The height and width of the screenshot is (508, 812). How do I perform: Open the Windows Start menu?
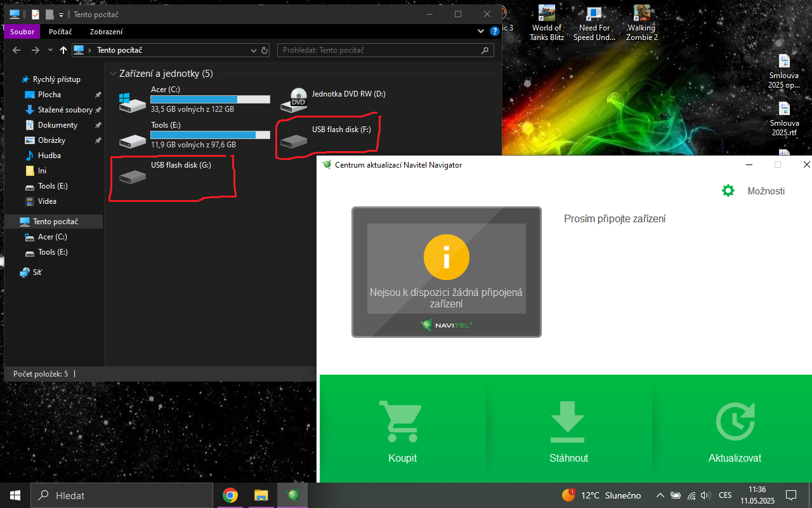[15, 495]
